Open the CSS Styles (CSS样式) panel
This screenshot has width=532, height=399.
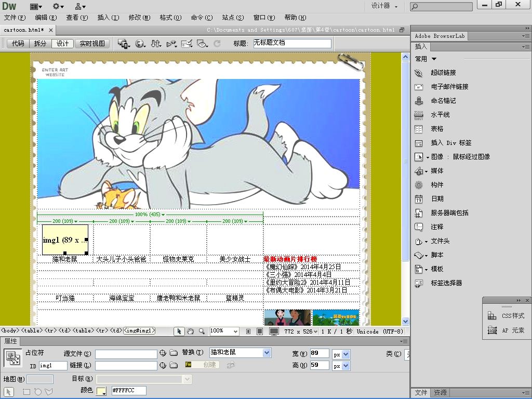point(506,316)
